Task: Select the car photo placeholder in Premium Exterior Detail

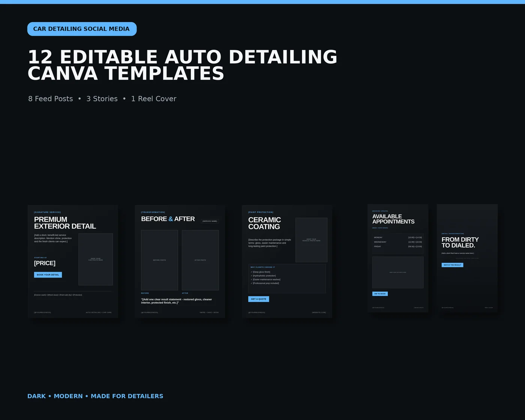Action: [96, 259]
